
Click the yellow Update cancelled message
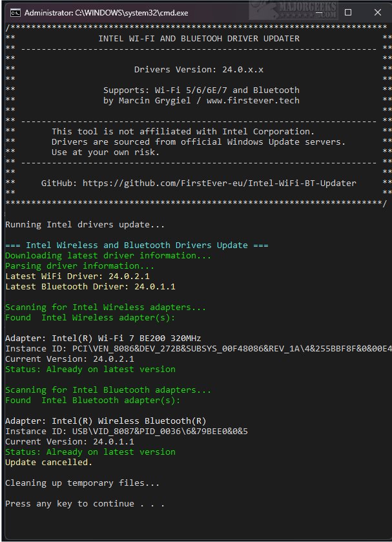[x=48, y=463]
